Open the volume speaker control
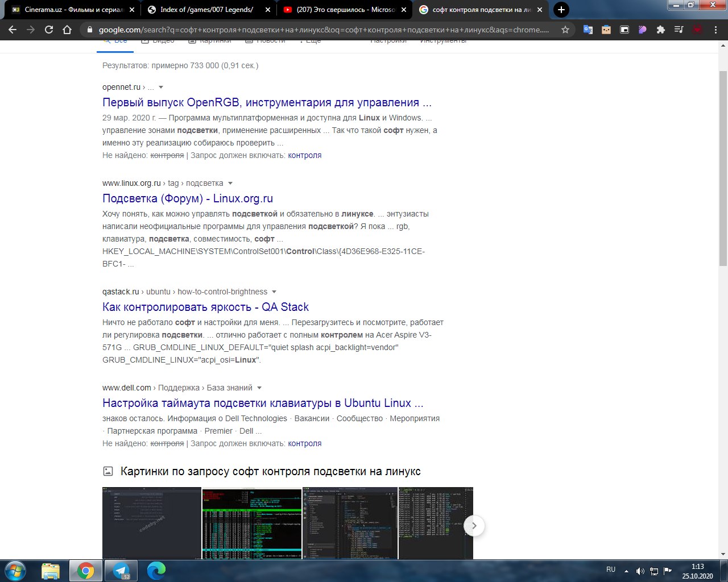This screenshot has height=582, width=728. (x=640, y=571)
